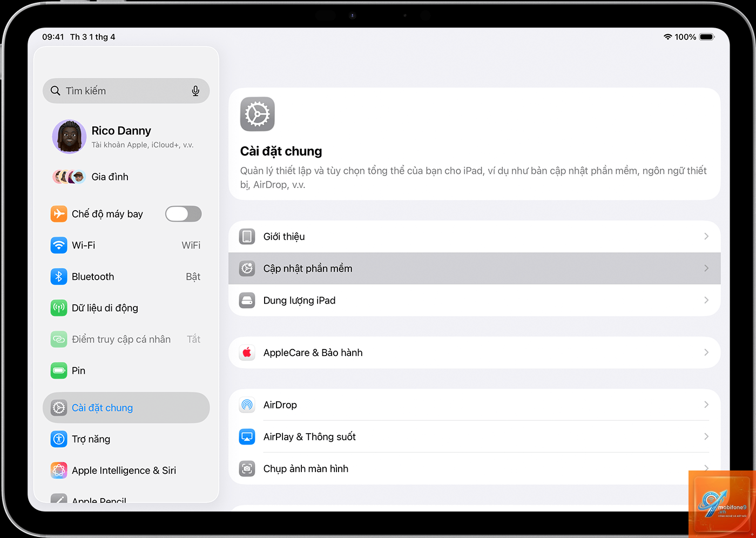Click the WiFi network value text
The image size is (756, 538).
(x=191, y=245)
